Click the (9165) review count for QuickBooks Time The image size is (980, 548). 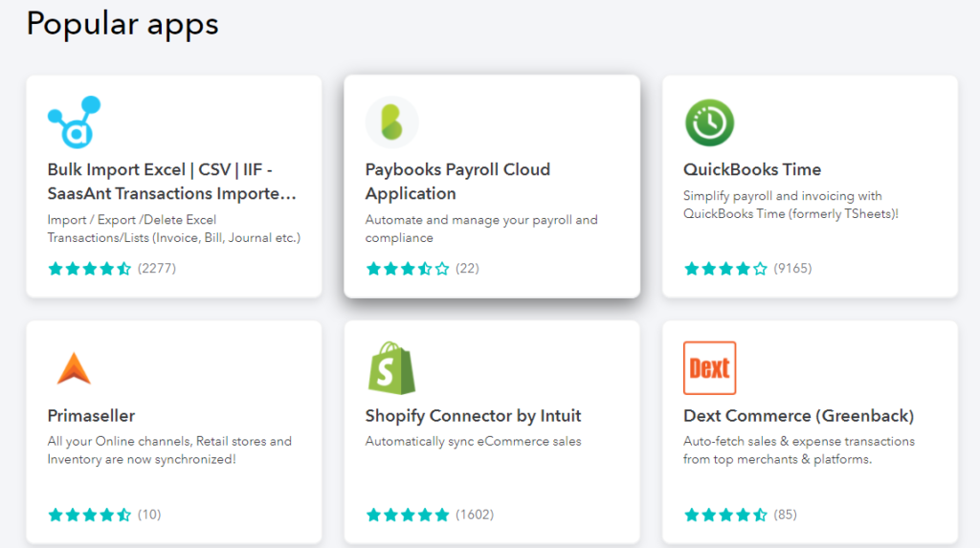(792, 269)
